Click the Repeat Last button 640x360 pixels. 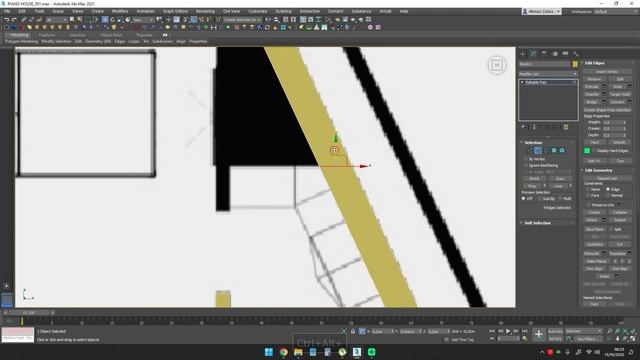tap(607, 178)
